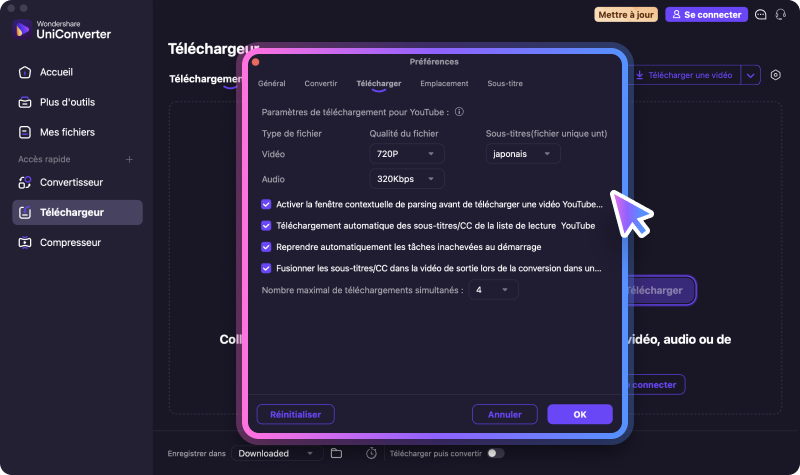Open the japonais subtitle language dropdown
The image size is (800, 475).
click(523, 154)
